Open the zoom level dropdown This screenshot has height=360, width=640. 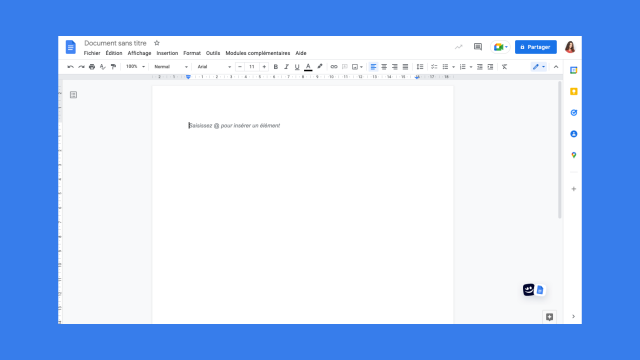point(135,67)
